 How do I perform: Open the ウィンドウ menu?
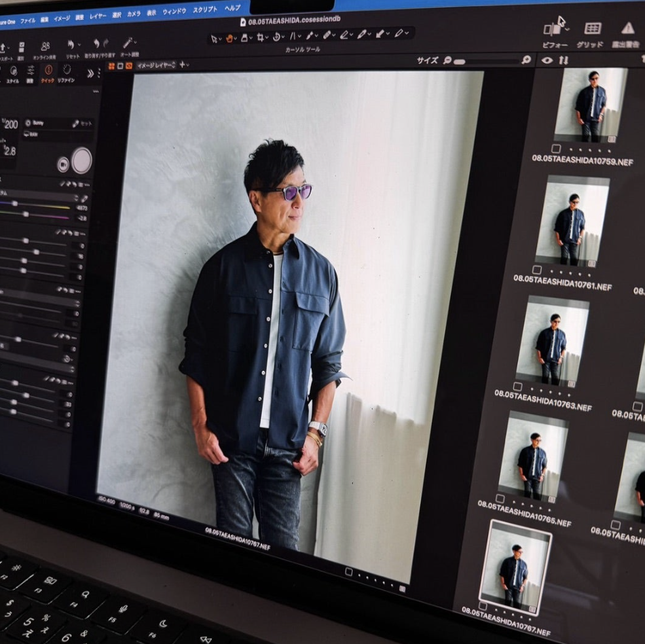(174, 12)
